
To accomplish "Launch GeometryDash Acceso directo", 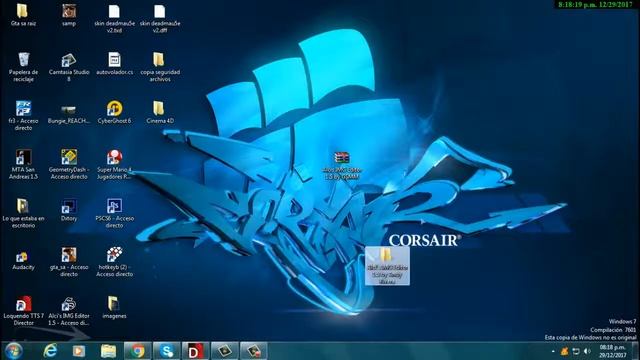I will pos(69,164).
